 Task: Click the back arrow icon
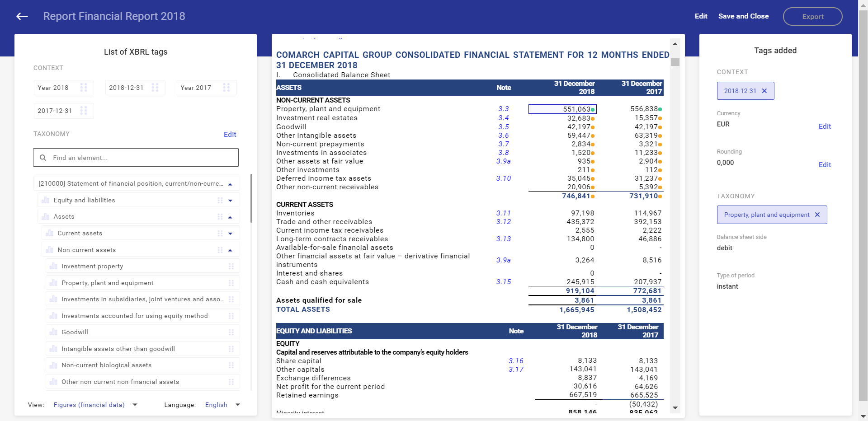point(22,16)
